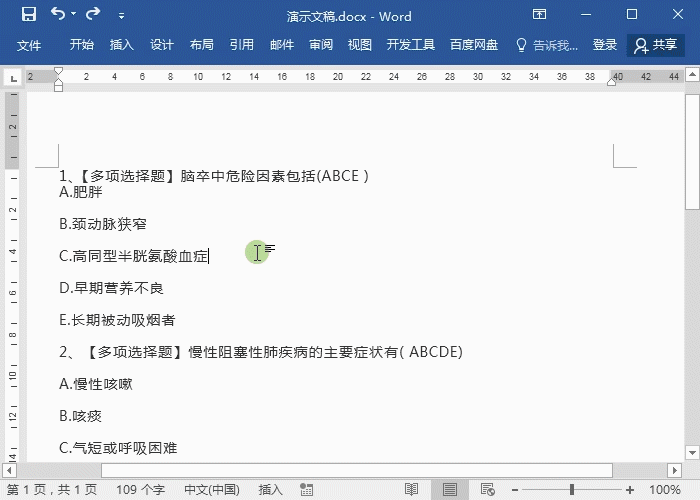
Task: Click on text E.长期被动吸烟者
Action: pyautogui.click(x=117, y=320)
